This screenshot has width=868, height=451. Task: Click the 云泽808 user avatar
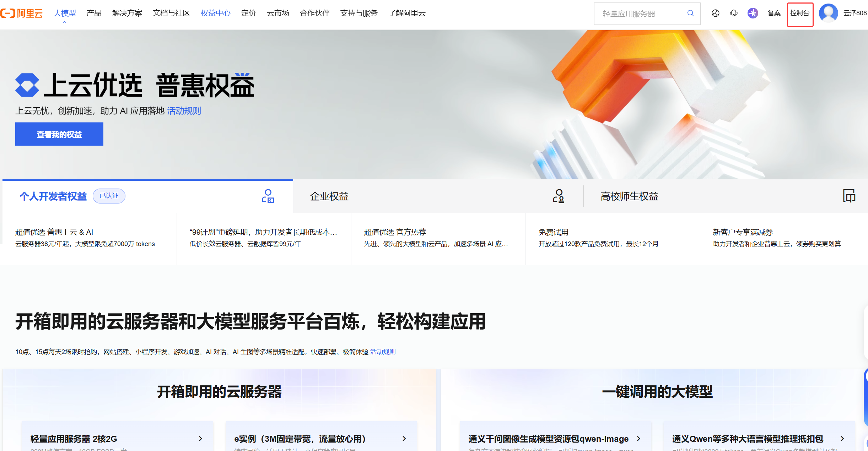[x=828, y=13]
